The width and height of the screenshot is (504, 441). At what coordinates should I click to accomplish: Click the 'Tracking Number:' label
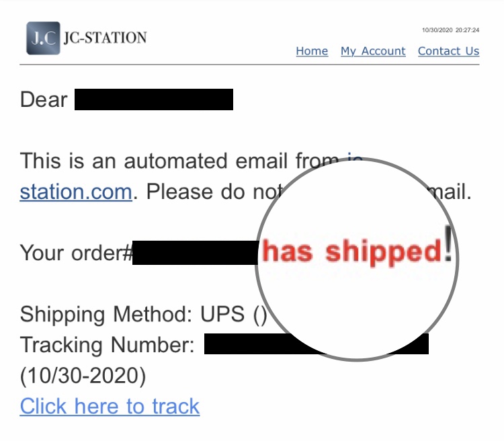click(107, 345)
